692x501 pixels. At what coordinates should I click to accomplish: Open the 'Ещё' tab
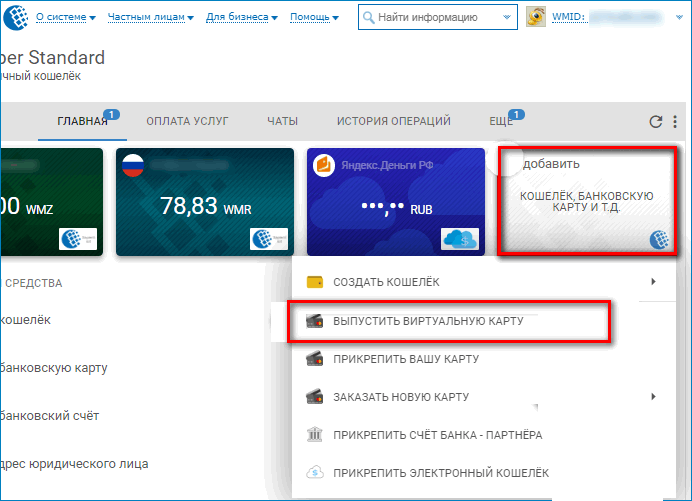(501, 121)
